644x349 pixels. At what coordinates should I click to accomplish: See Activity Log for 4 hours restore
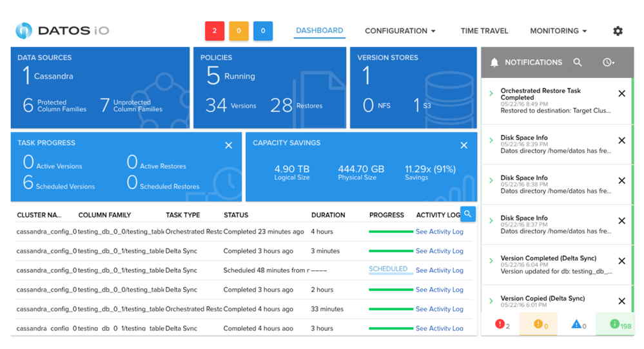(x=440, y=232)
